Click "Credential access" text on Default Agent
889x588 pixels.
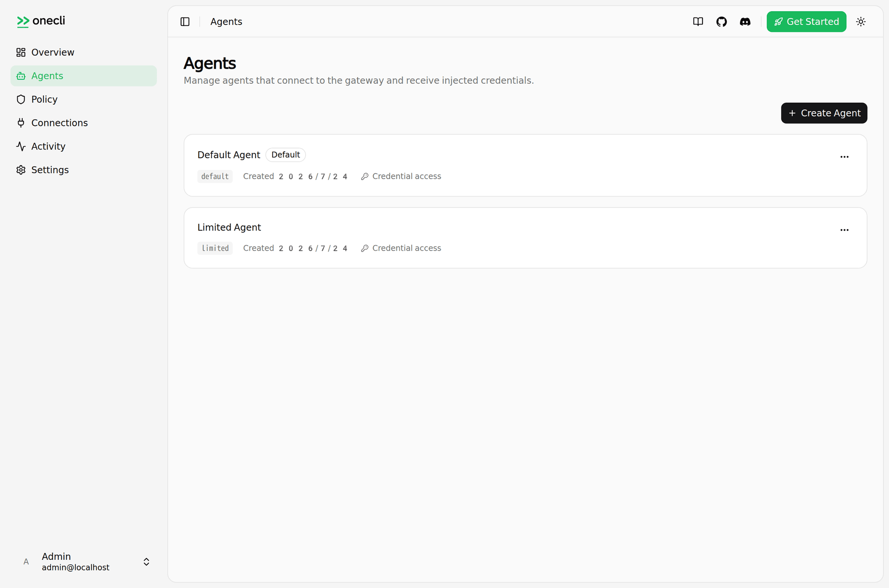[x=407, y=176]
